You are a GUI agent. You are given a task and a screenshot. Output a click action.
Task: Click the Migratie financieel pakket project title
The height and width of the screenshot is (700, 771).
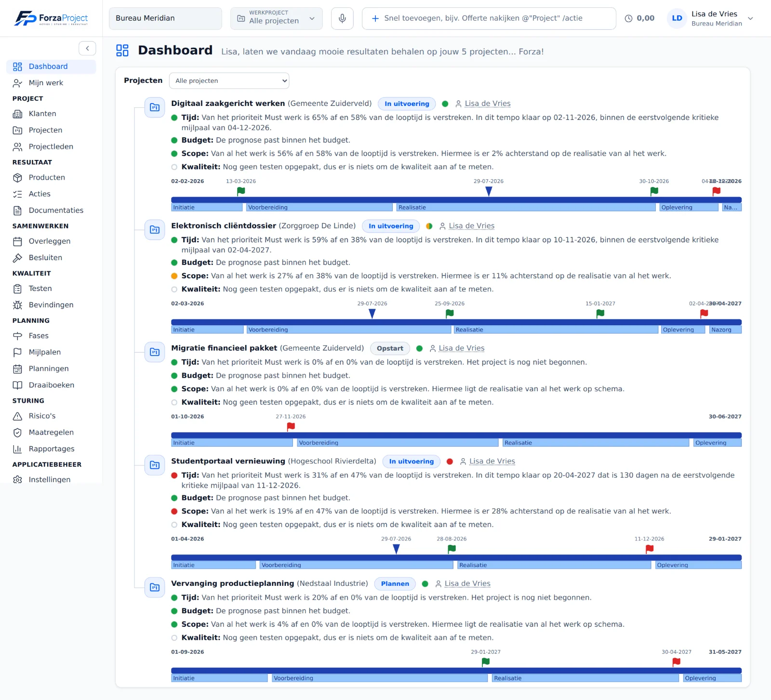coord(224,348)
